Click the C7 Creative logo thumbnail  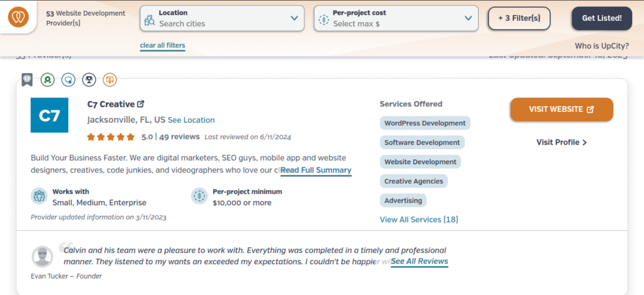49,116
